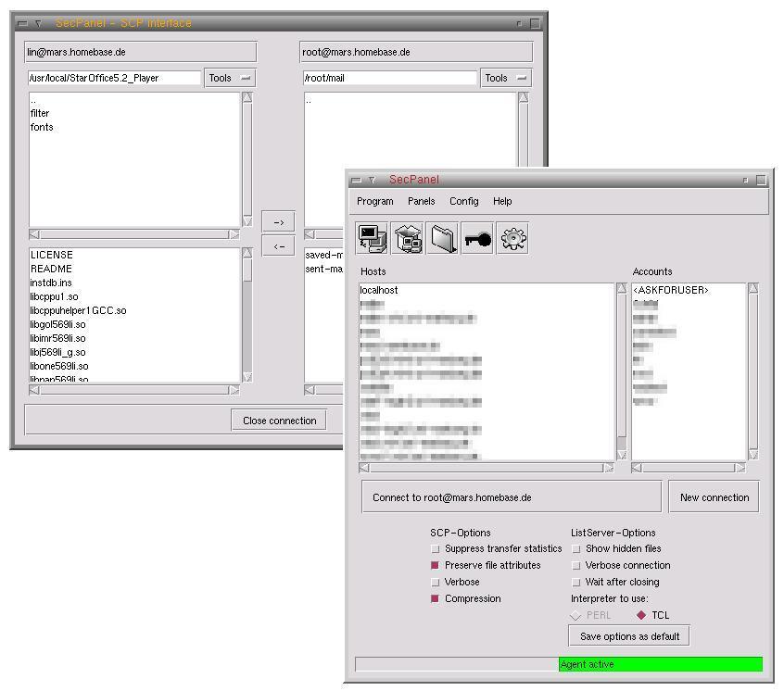
Task: Enable Show hidden files checkbox
Action: point(576,549)
